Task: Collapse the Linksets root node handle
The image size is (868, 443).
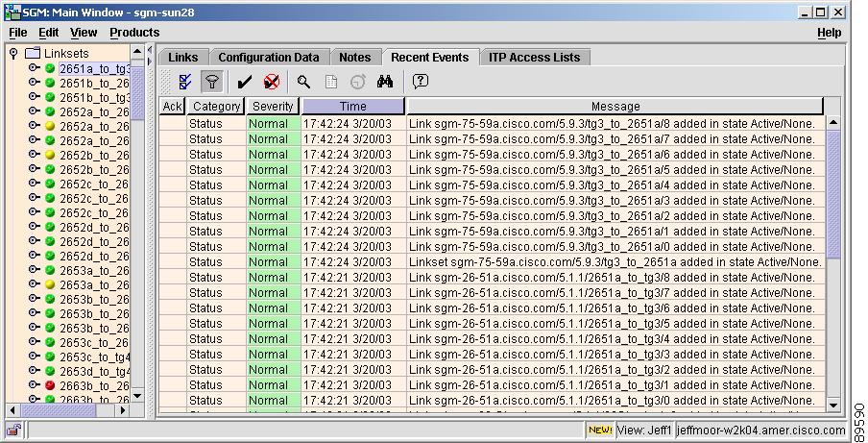Action: (x=13, y=53)
